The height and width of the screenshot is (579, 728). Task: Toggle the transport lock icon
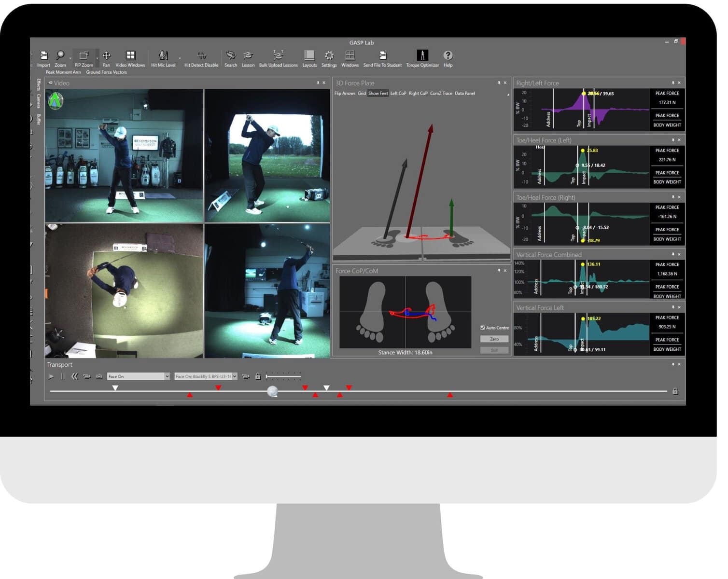point(258,376)
